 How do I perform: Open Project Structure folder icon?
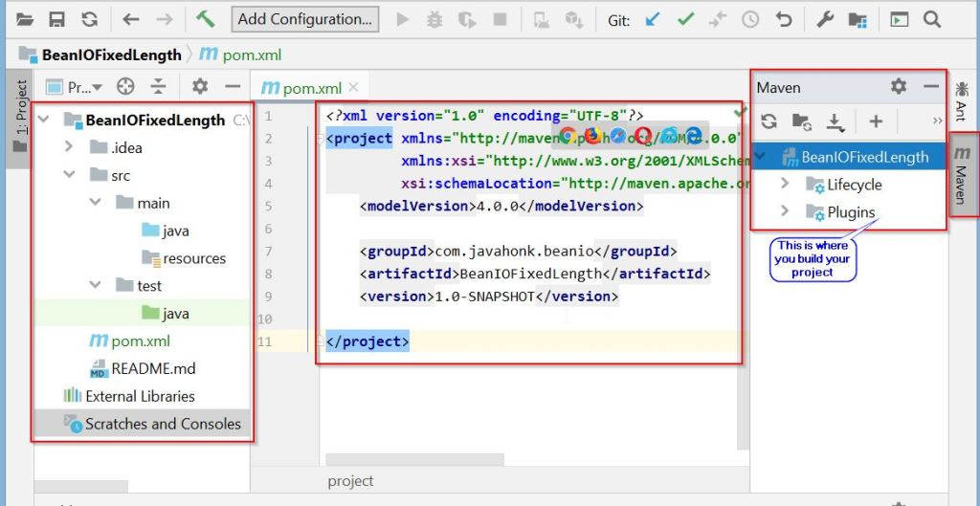857,19
